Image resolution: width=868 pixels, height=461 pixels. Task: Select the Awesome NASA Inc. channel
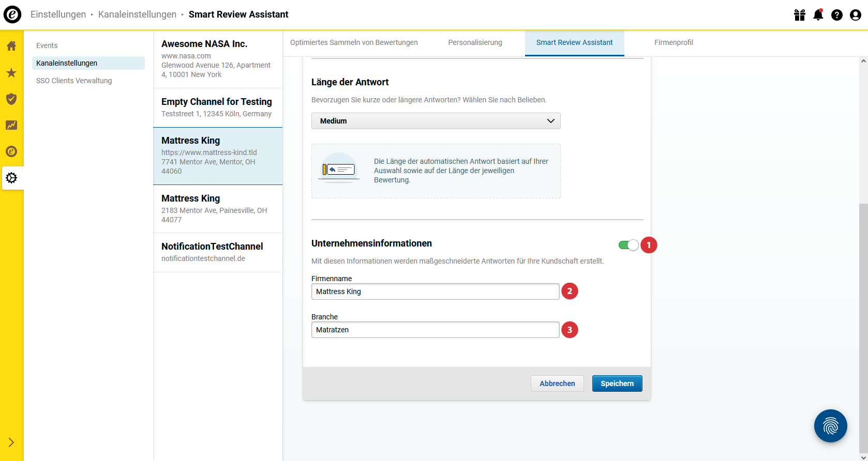218,59
